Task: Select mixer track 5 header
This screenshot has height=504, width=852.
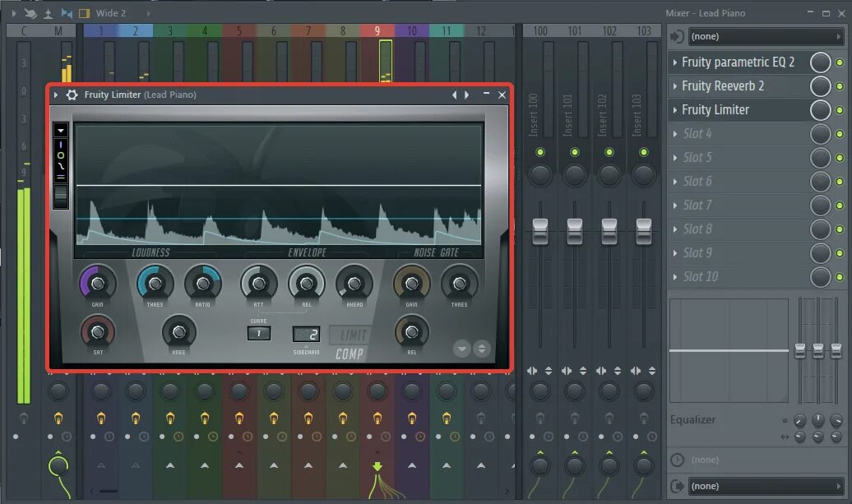Action: coord(239,31)
